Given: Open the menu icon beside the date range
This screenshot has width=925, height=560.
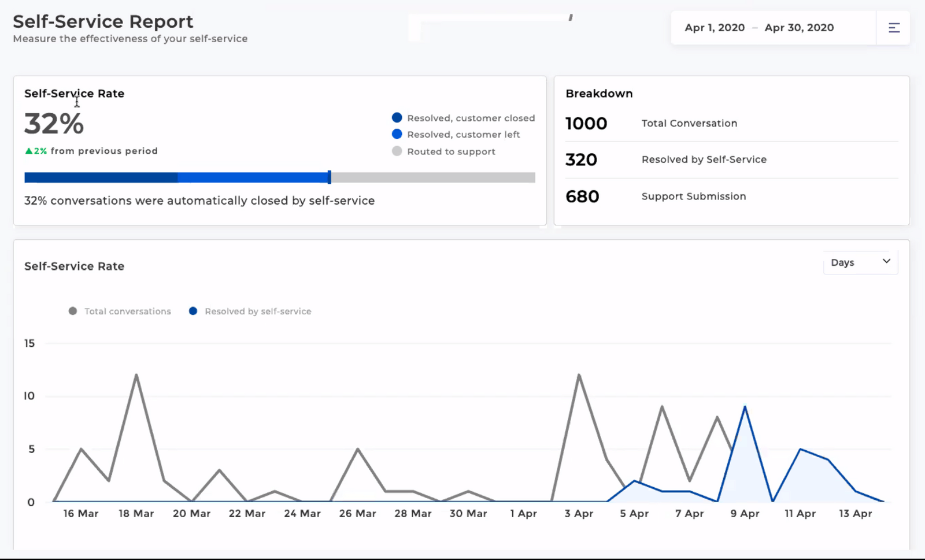Looking at the screenshot, I should click(x=894, y=27).
